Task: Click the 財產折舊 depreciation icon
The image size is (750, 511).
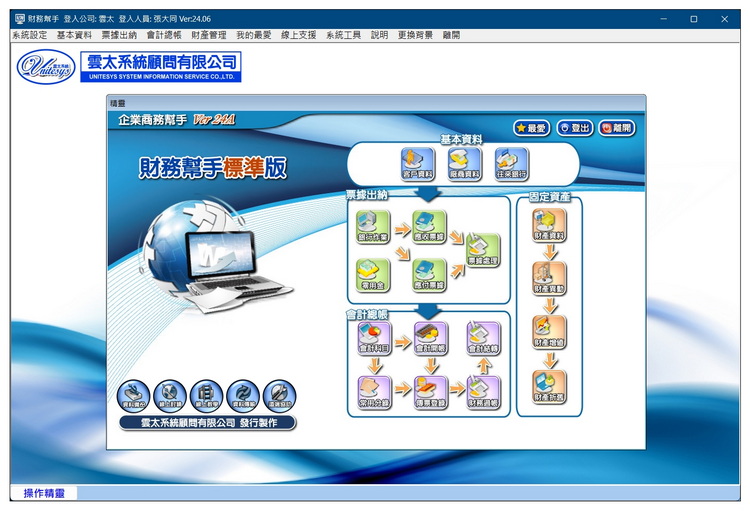Action: [x=549, y=386]
